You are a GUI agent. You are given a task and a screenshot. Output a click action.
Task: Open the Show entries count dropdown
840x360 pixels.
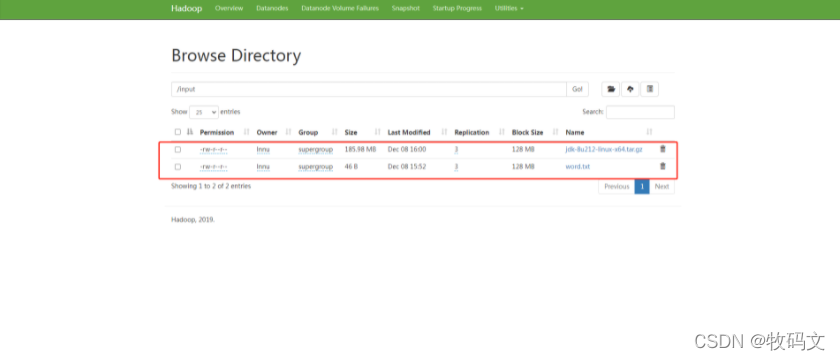click(x=204, y=112)
